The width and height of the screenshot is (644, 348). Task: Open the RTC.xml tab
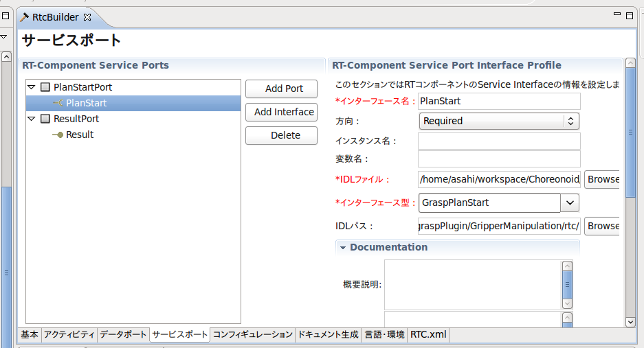(x=428, y=335)
